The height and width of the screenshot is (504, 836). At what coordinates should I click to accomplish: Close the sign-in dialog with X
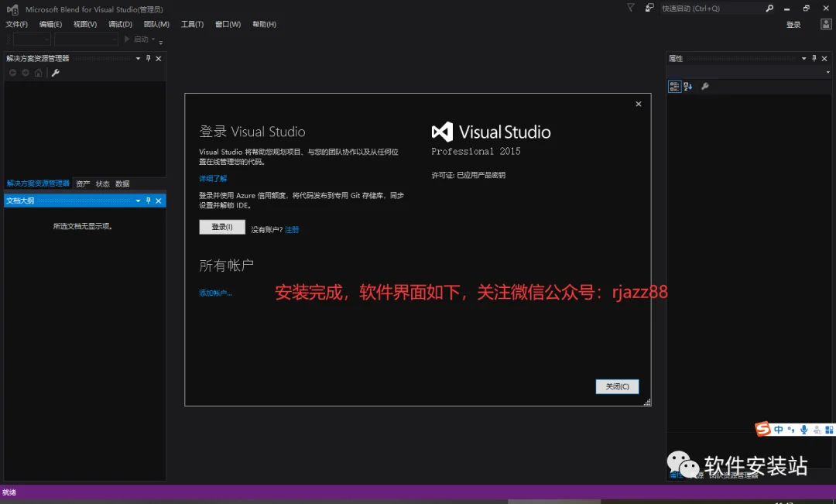click(x=638, y=104)
